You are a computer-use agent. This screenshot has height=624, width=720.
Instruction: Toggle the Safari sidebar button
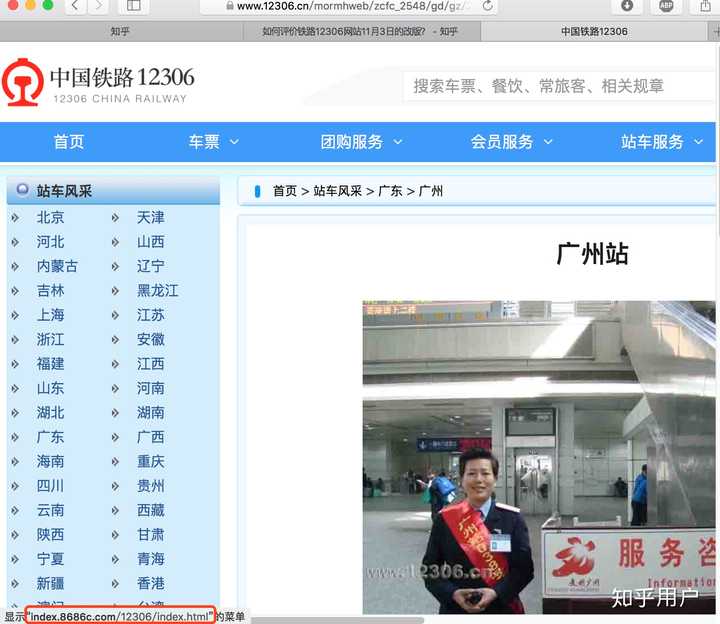point(133,6)
